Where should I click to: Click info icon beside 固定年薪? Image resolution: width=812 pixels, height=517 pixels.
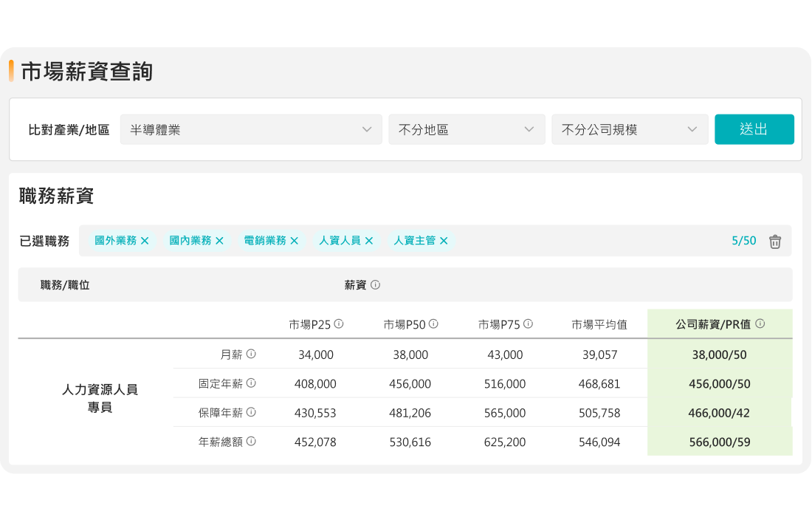[x=251, y=383]
